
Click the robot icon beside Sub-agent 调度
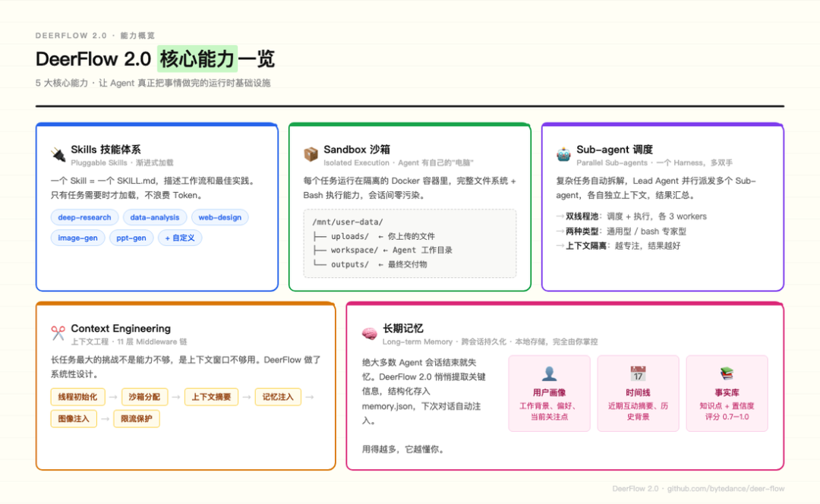pyautogui.click(x=563, y=154)
